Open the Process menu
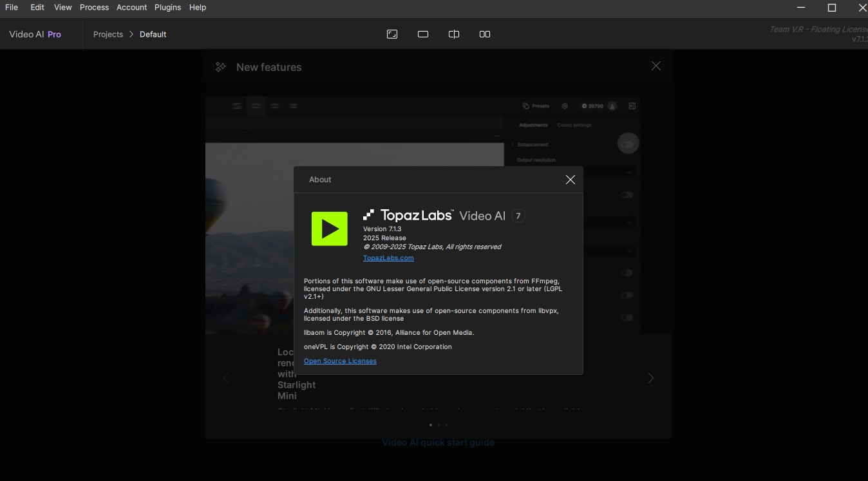The width and height of the screenshot is (868, 481). tap(94, 7)
